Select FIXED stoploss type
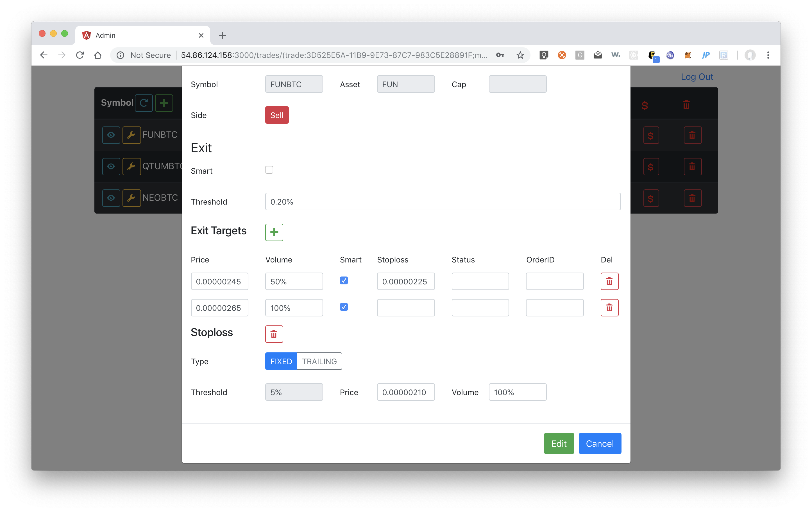This screenshot has width=812, height=512. pyautogui.click(x=281, y=361)
